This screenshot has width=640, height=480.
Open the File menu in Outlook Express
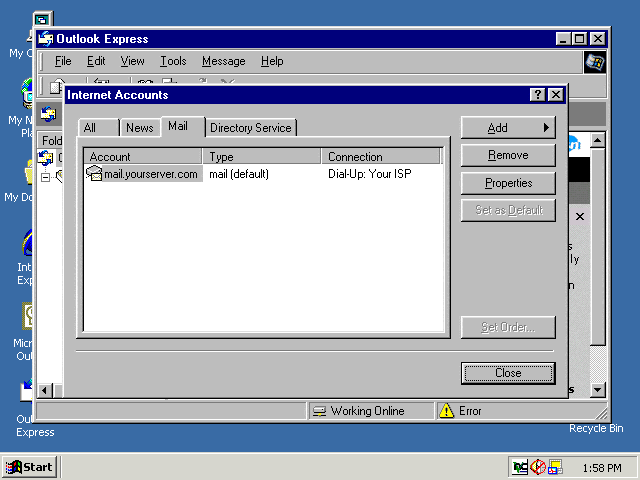point(63,61)
